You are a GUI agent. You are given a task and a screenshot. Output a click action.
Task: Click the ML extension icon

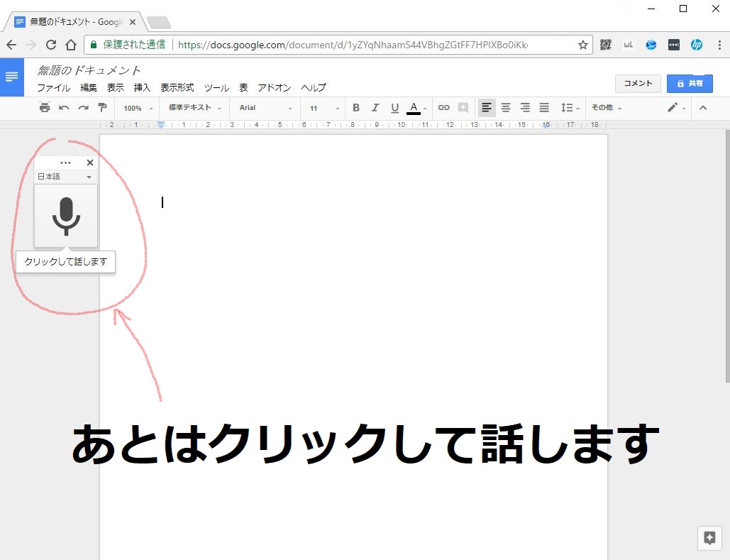pos(628,45)
